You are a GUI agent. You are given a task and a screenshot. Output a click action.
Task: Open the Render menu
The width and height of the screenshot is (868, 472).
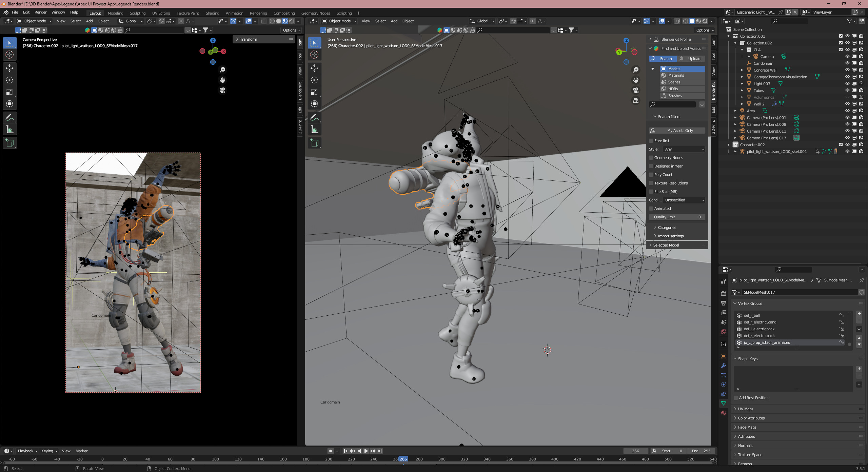coord(40,12)
